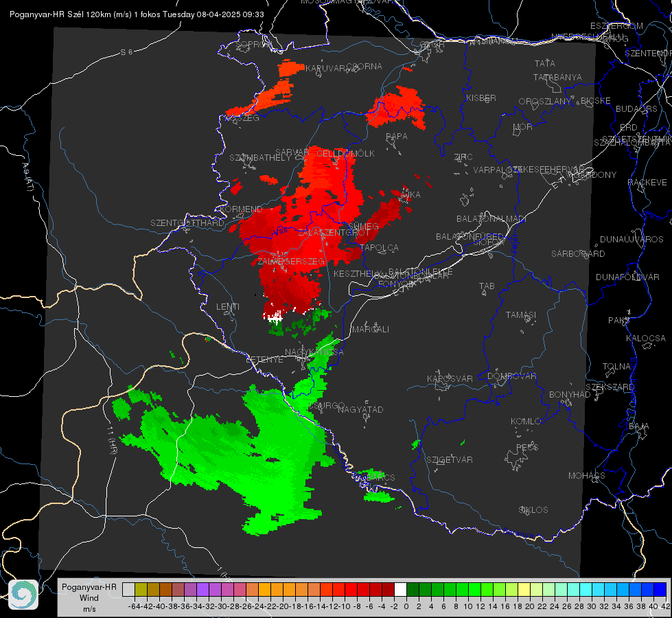The width and height of the screenshot is (672, 618).
Task: Click the olive legend swatch near -64
Action: (x=141, y=589)
